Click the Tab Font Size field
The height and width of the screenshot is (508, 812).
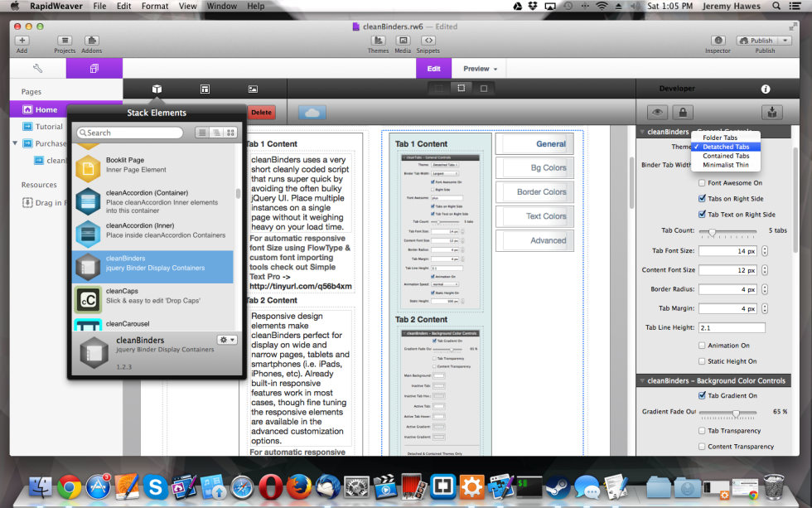(727, 250)
